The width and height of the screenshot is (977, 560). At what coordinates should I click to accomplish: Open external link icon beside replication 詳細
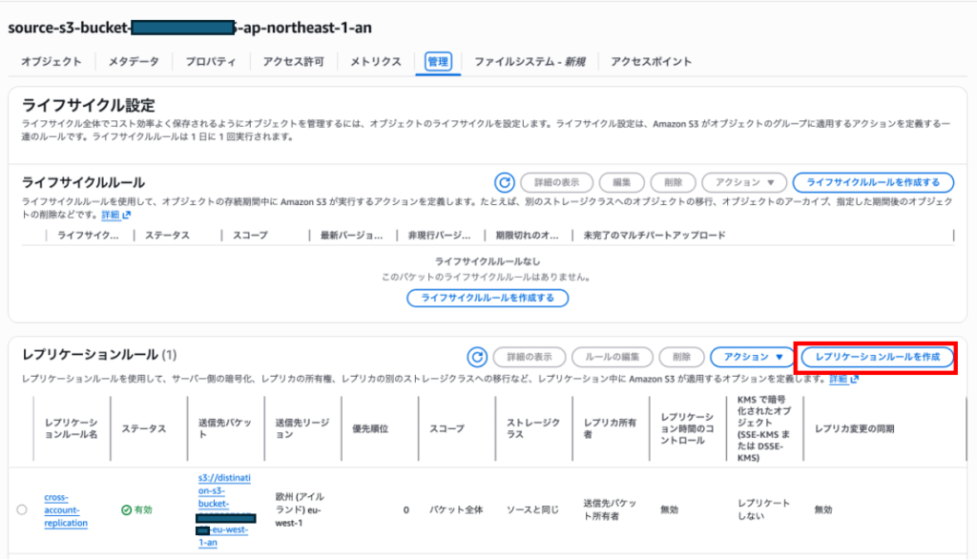[854, 379]
